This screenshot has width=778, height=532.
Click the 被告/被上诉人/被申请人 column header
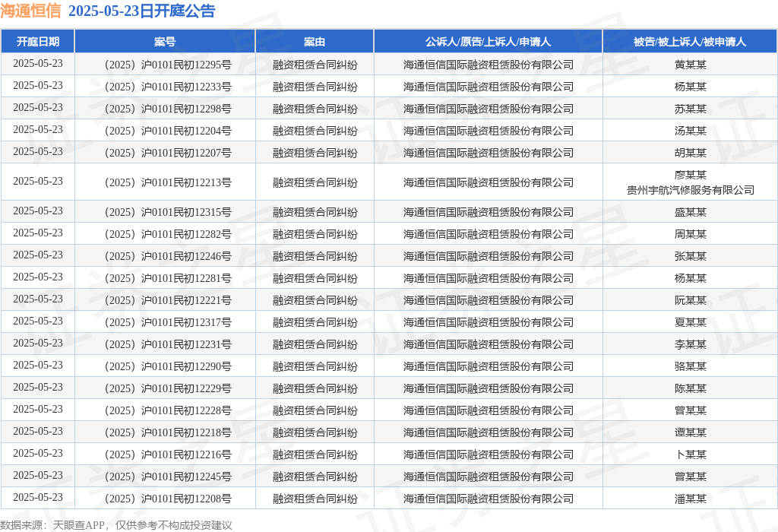pyautogui.click(x=690, y=42)
